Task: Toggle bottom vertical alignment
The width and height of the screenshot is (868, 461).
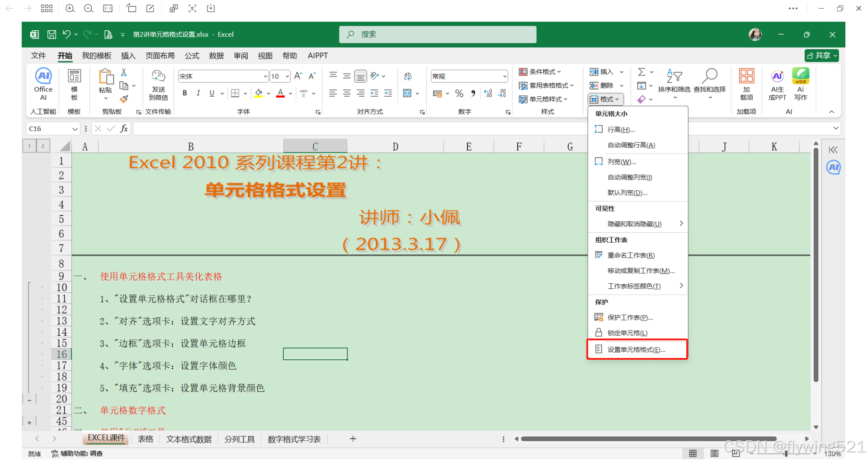Action: 360,76
